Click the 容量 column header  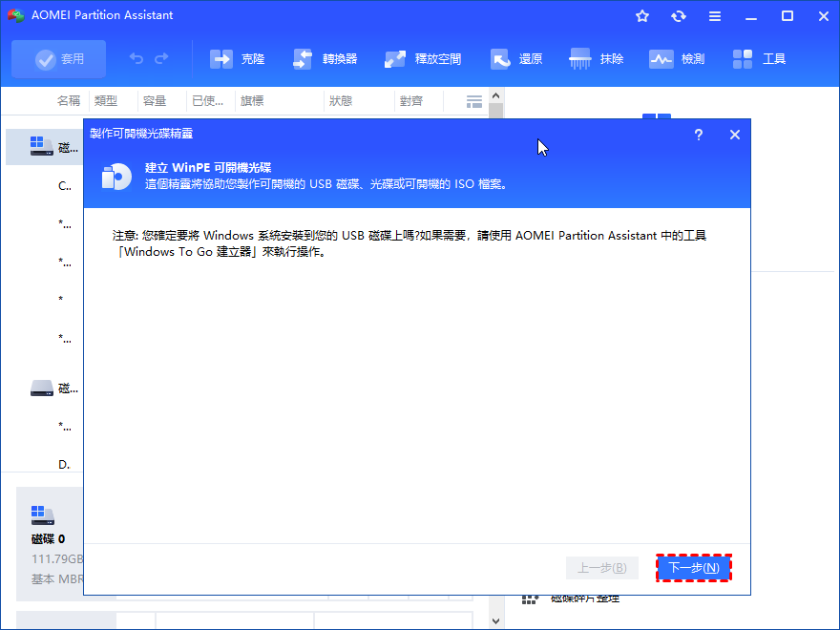(155, 101)
